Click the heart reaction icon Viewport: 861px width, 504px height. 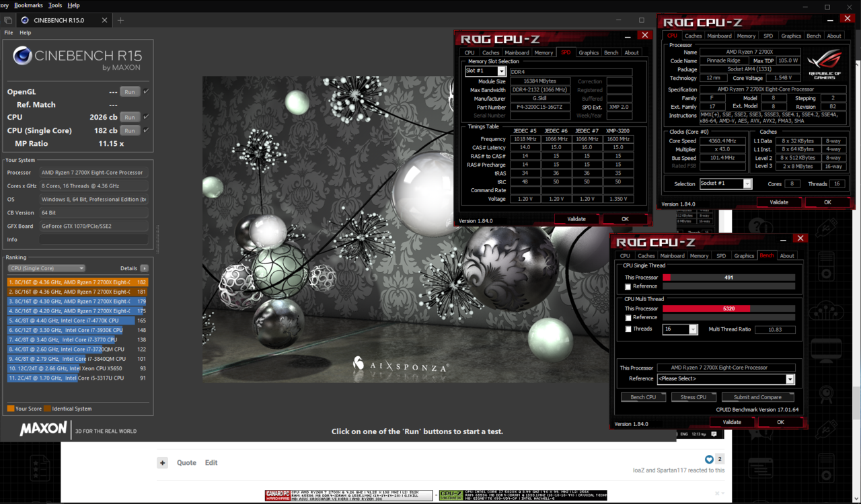coord(709,459)
